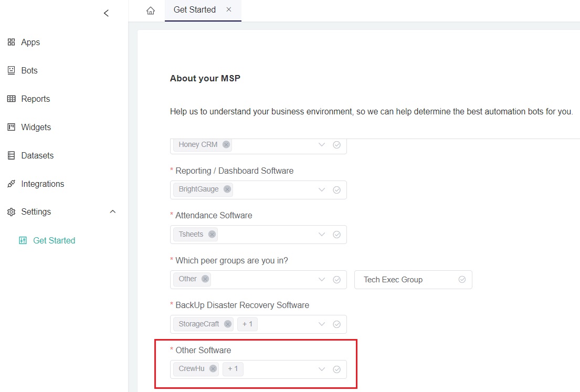The image size is (580, 392).
Task: Open the Reporting / Dashboard Software dropdown
Action: click(x=322, y=189)
